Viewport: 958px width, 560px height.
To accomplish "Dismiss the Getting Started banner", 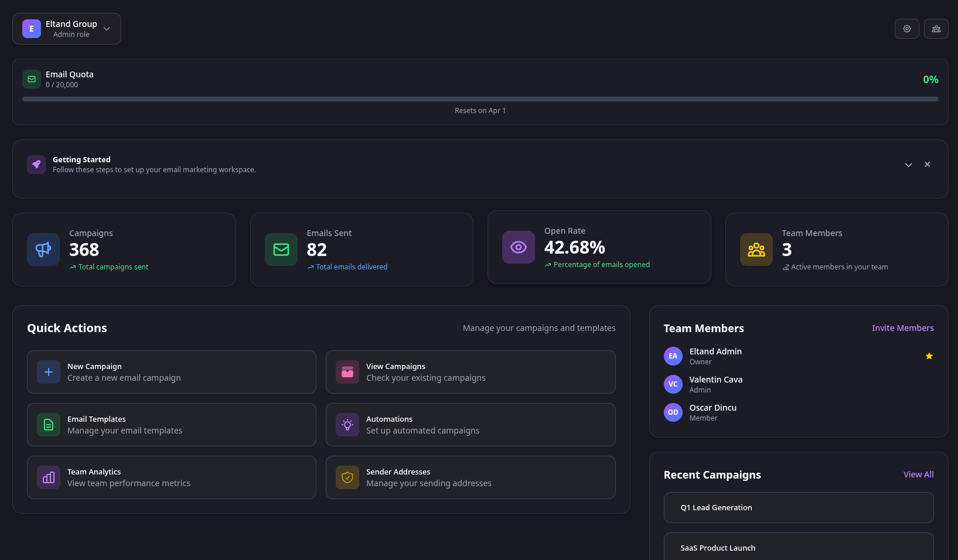I will (927, 165).
